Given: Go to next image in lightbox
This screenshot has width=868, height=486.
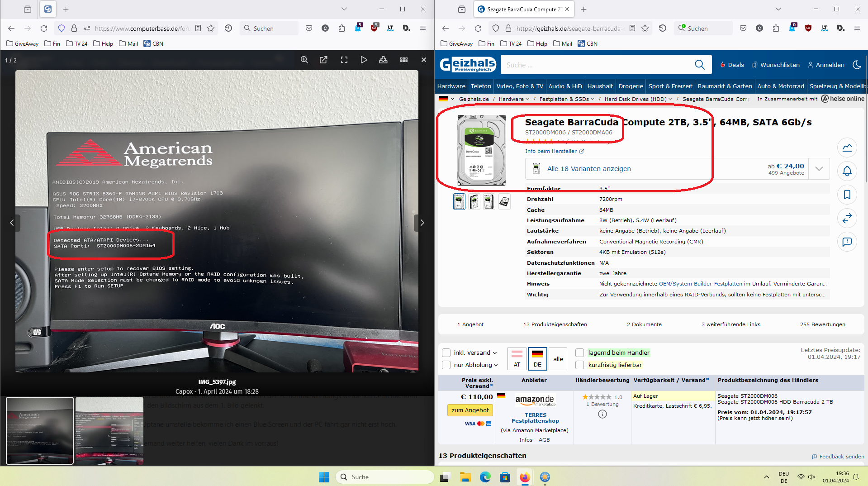Looking at the screenshot, I should [x=422, y=223].
